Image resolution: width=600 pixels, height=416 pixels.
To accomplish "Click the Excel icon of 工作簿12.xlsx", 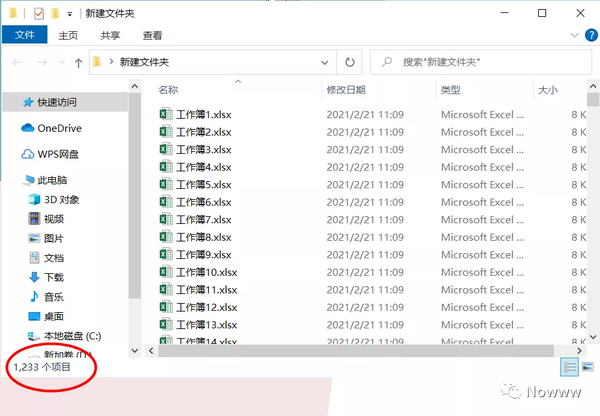I will pos(166,307).
